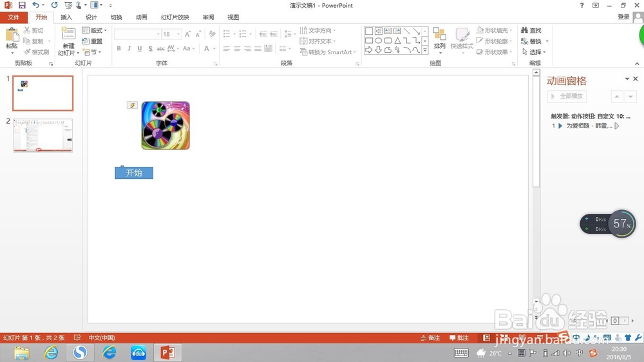The width and height of the screenshot is (644, 362).
Task: Click the Replace (替换) button
Action: 531,41
